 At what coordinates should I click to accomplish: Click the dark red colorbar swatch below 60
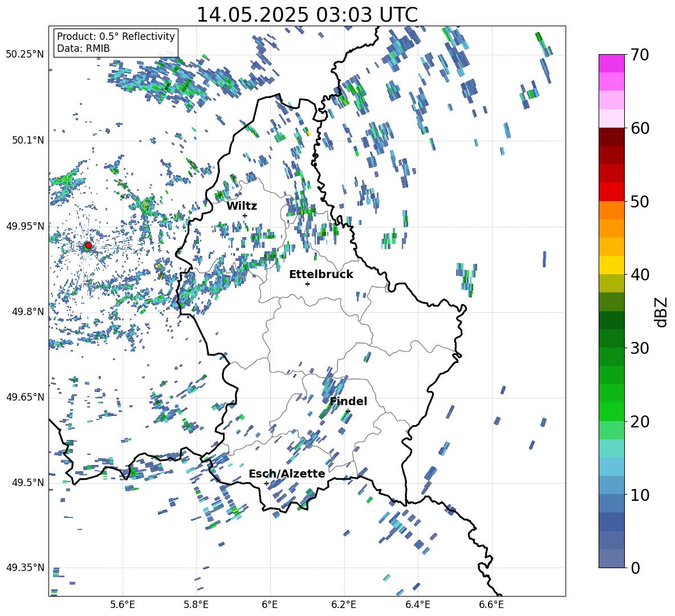(x=611, y=137)
